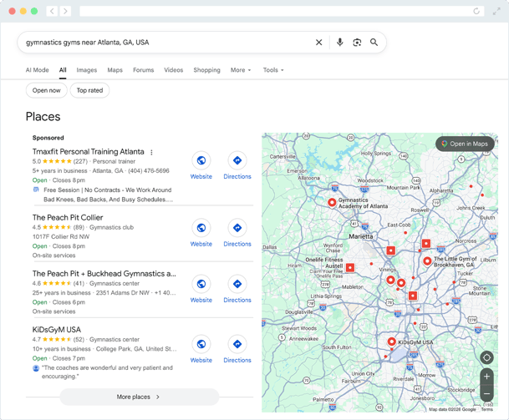Zoom in on the map with plus
Screen dimensions: 509x420
486,377
